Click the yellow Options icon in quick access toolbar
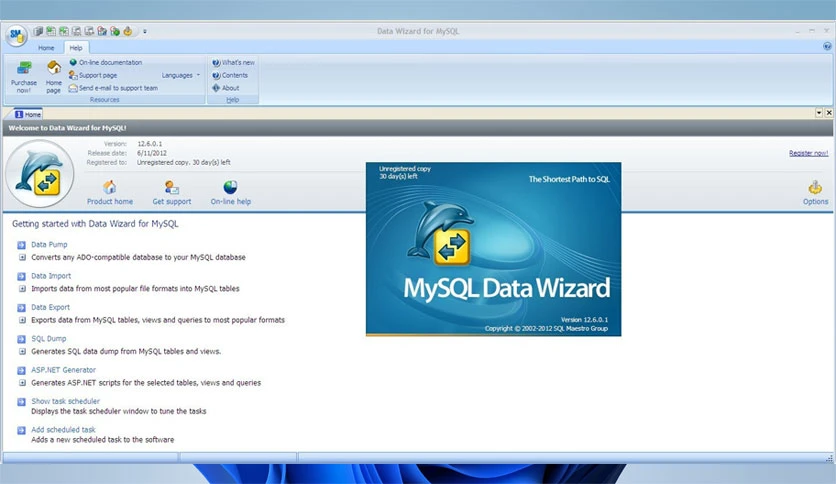This screenshot has height=484, width=836. (127, 31)
